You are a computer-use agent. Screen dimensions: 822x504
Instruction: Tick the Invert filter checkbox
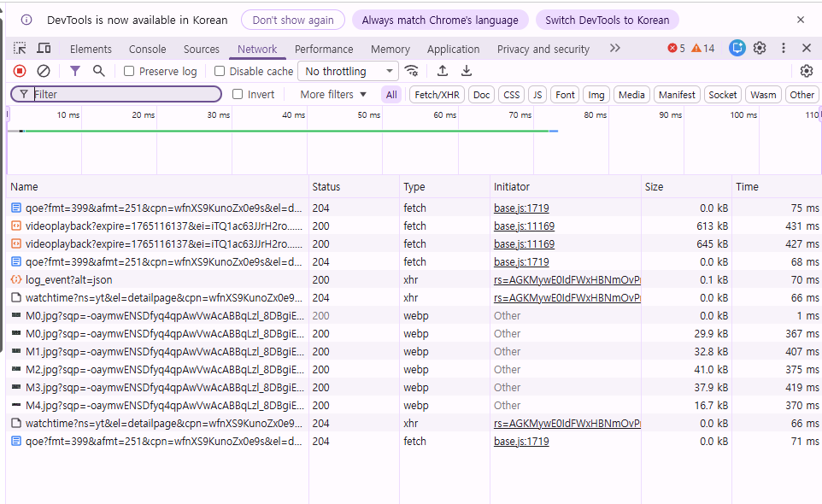(238, 94)
